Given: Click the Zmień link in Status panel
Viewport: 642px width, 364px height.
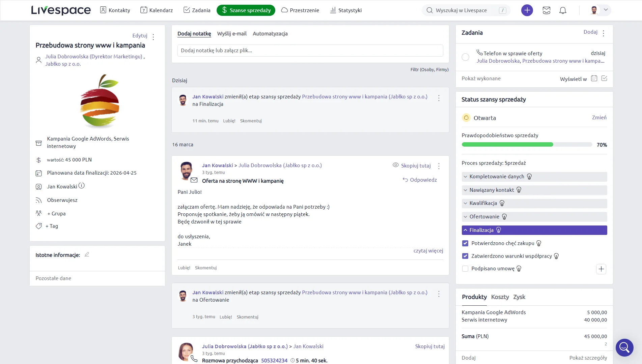Looking at the screenshot, I should [x=599, y=118].
